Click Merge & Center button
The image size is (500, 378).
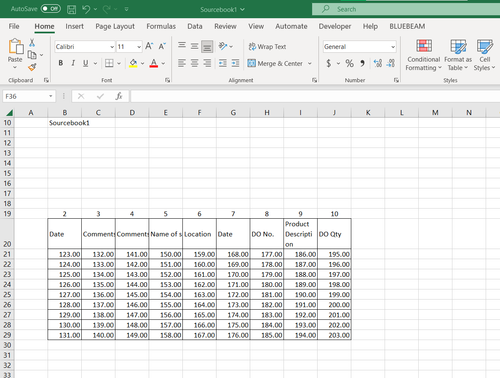(275, 63)
